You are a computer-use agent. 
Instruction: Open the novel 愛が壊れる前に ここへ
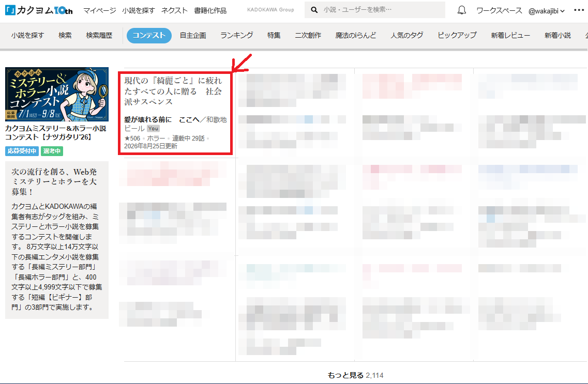pos(162,119)
